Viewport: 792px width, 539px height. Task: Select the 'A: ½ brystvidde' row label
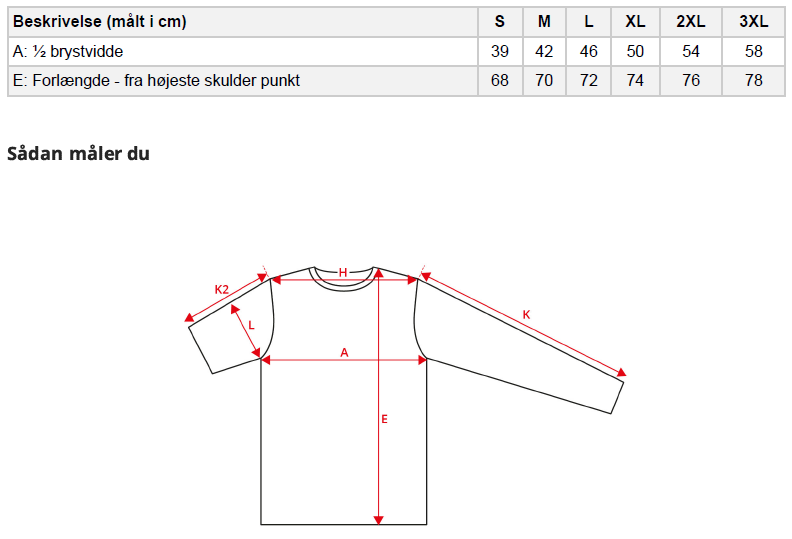click(x=68, y=52)
